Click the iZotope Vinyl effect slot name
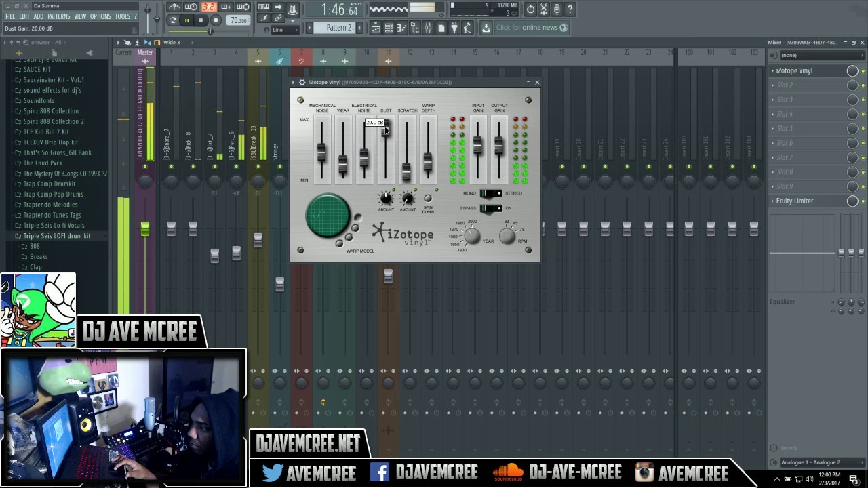The width and height of the screenshot is (868, 488). point(794,70)
